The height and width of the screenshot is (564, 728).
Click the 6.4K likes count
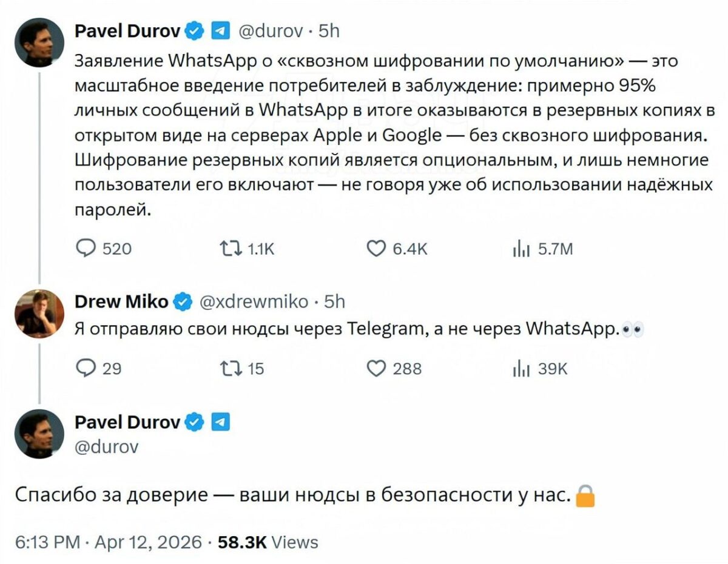click(412, 247)
